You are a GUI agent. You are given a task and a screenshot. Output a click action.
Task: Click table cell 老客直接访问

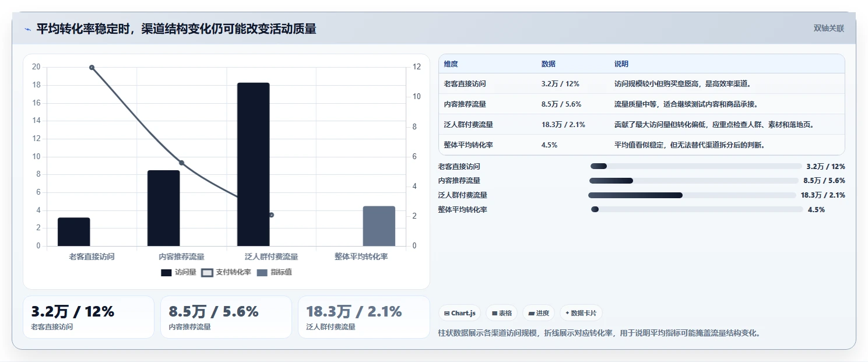465,84
